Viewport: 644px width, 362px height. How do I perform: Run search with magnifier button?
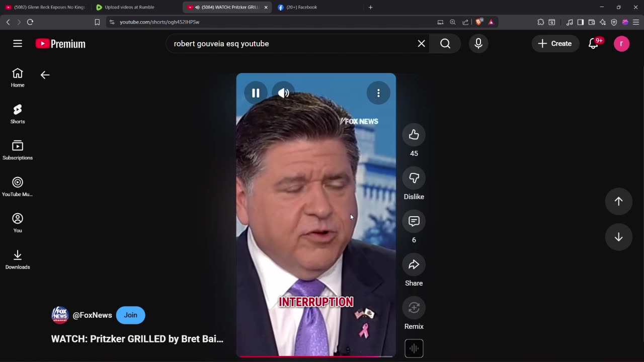tap(445, 44)
